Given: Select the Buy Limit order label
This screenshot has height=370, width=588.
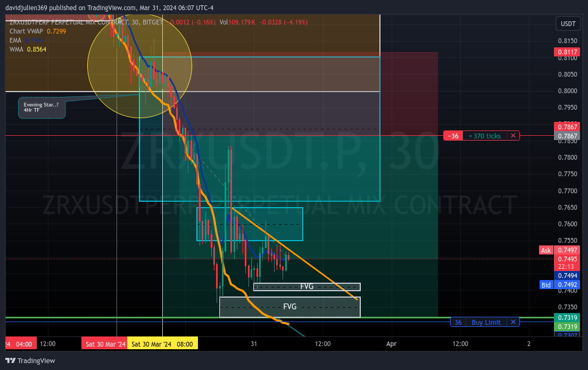Looking at the screenshot, I should (x=486, y=322).
